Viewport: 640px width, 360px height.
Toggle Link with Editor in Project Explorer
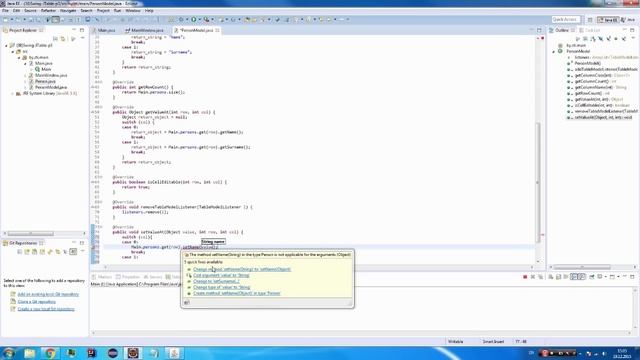click(x=63, y=39)
